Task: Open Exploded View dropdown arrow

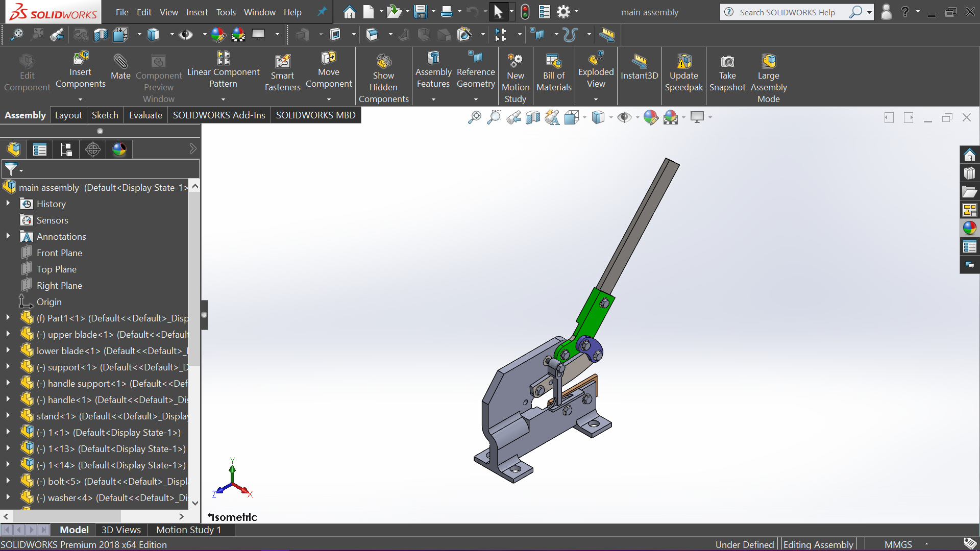Action: point(596,99)
